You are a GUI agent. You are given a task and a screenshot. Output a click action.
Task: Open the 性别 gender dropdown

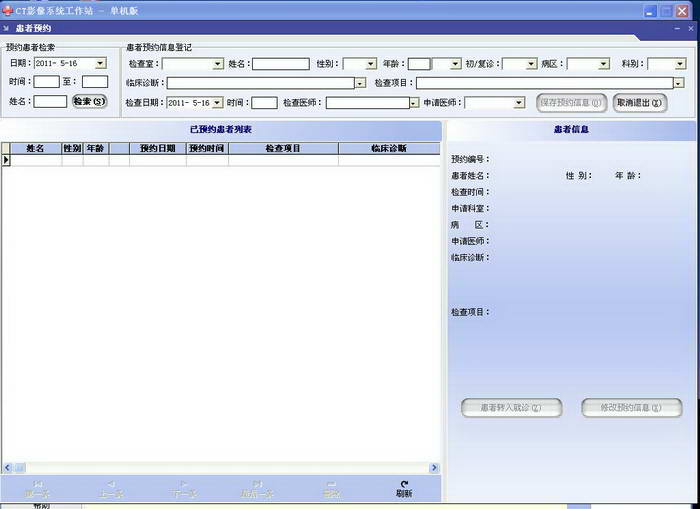pos(371,64)
